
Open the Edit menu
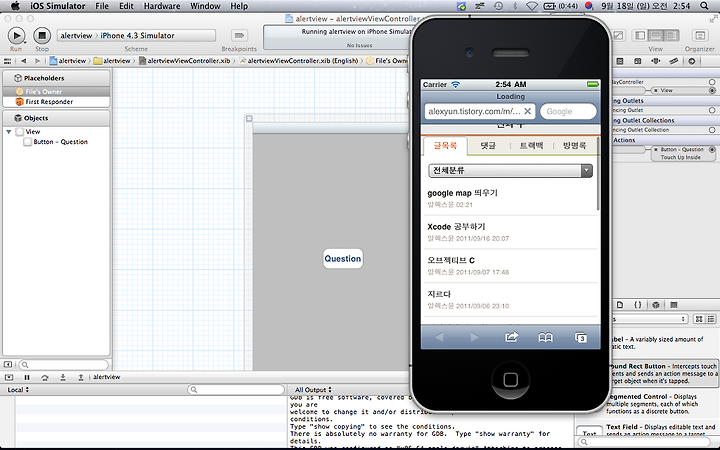coord(126,6)
